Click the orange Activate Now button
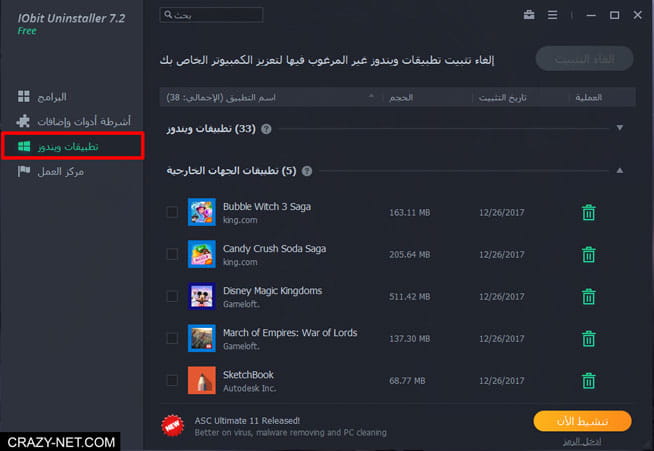The height and width of the screenshot is (451, 654). pos(582,421)
